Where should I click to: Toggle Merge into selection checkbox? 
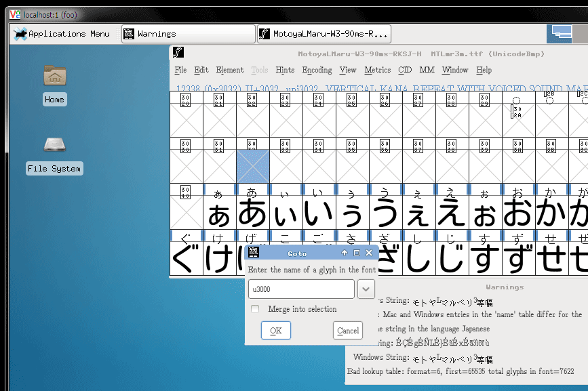click(x=255, y=309)
